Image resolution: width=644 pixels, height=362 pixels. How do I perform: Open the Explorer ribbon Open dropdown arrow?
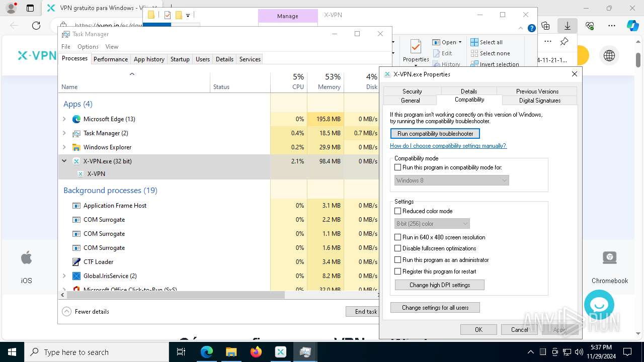pos(460,43)
